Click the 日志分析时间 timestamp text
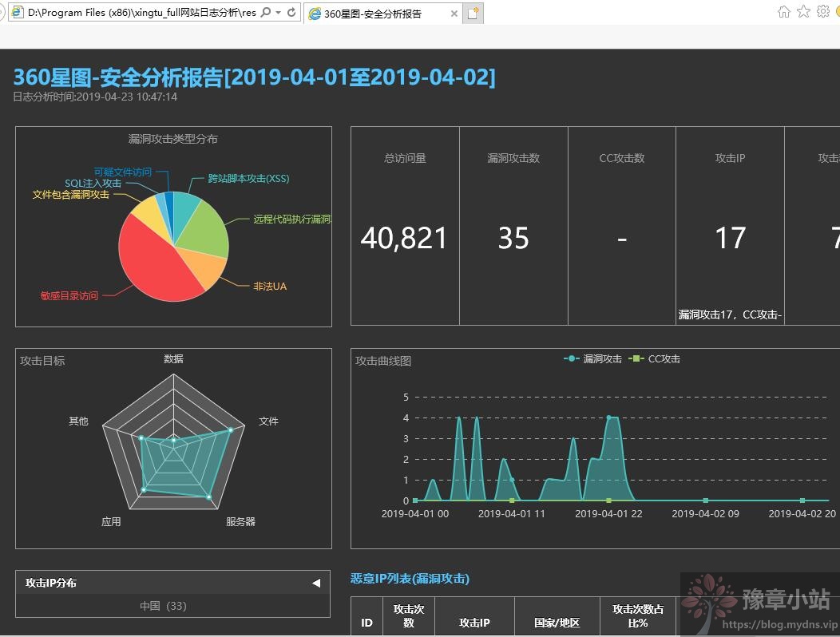Screen dimensions: 840x637 pyautogui.click(x=95, y=97)
